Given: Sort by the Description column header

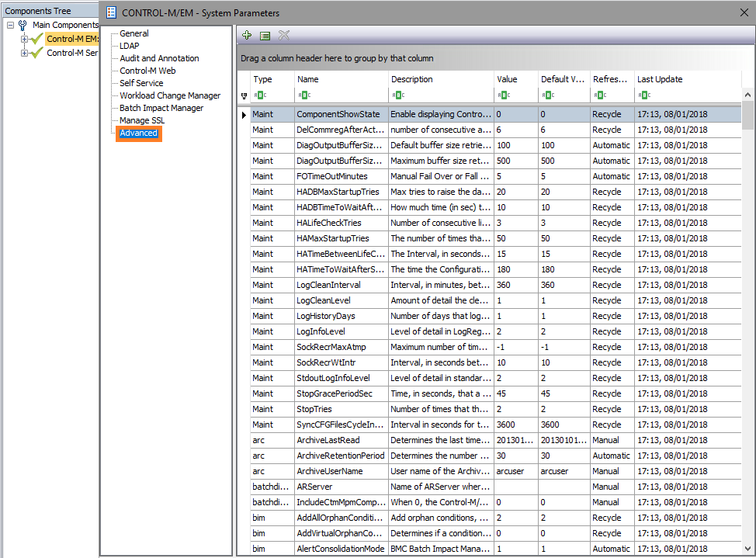Looking at the screenshot, I should 441,80.
